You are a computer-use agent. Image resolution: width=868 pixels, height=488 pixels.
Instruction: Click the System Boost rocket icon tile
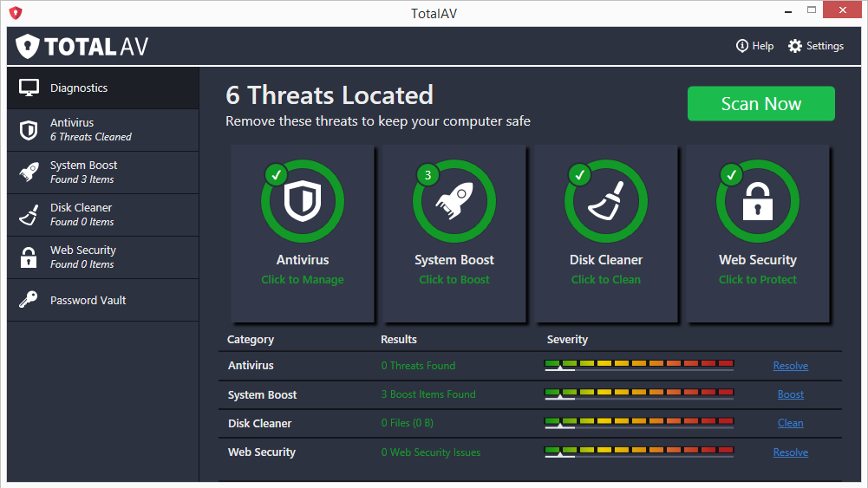[x=454, y=201]
